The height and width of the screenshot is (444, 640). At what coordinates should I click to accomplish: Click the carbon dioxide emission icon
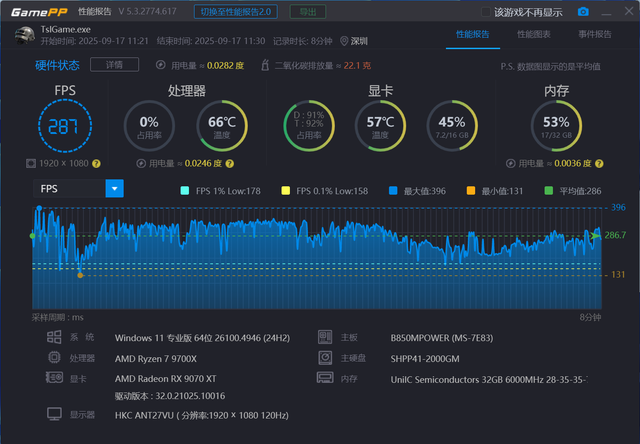point(265,65)
